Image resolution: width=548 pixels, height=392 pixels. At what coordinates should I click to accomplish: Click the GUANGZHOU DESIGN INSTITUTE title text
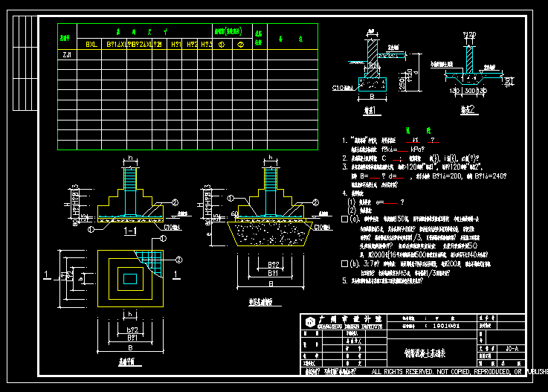coord(349,327)
